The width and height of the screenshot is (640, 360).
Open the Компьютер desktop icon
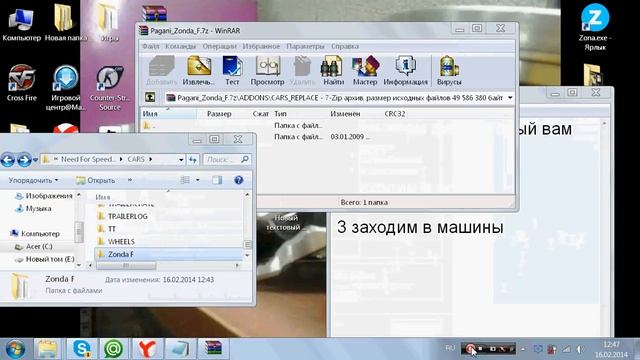click(x=21, y=23)
